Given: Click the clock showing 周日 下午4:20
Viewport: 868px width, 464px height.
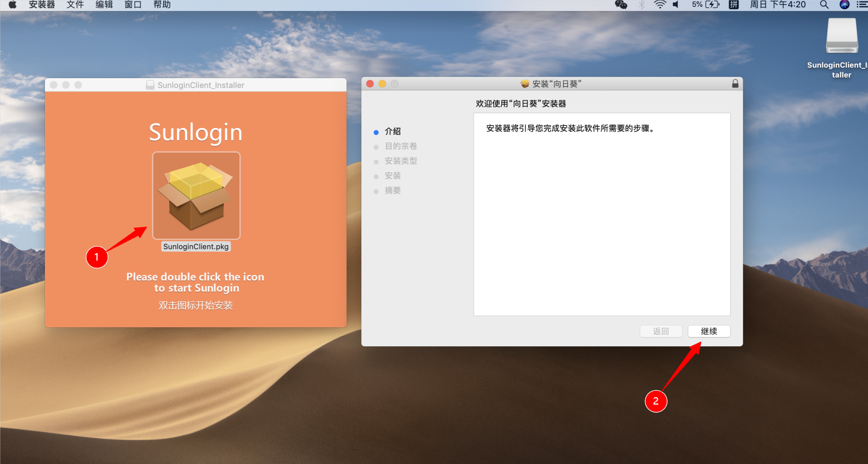Looking at the screenshot, I should pyautogui.click(x=778, y=4).
